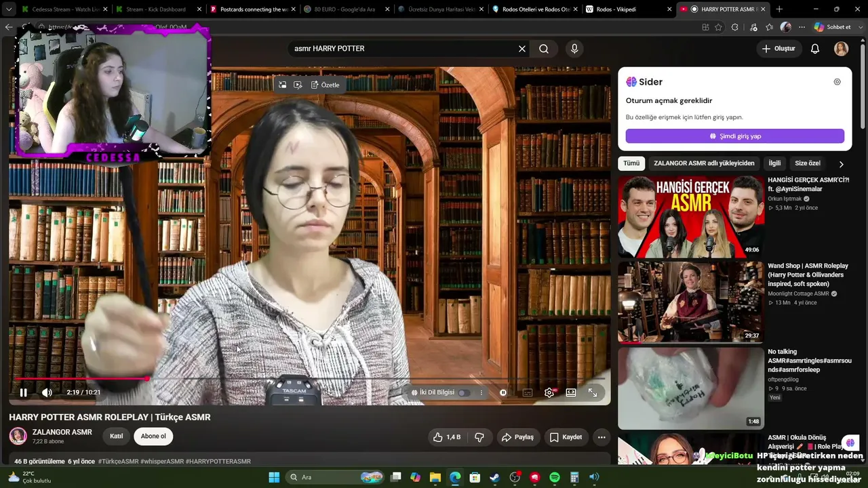Open a new browser tab
Viewport: 868px width, 488px height.
(778, 9)
